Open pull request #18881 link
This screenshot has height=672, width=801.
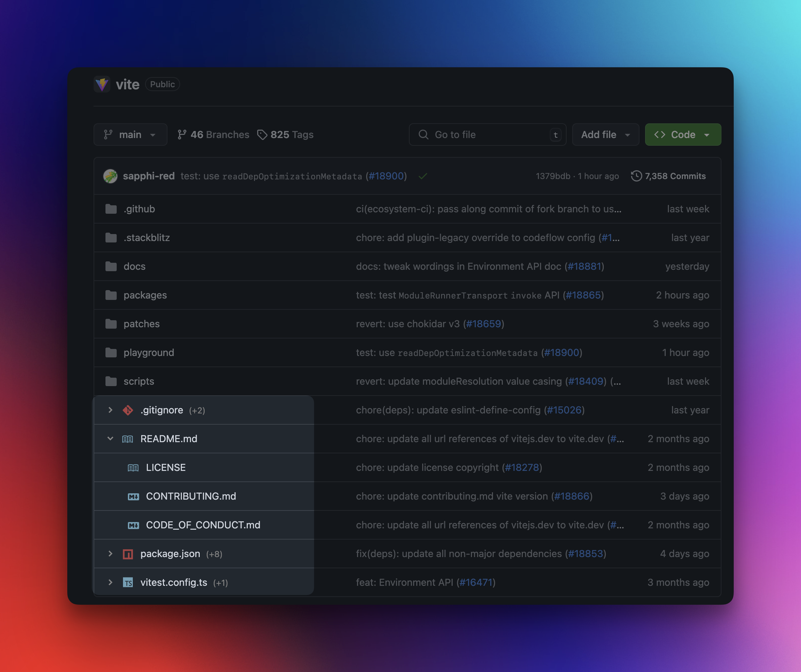coord(584,267)
